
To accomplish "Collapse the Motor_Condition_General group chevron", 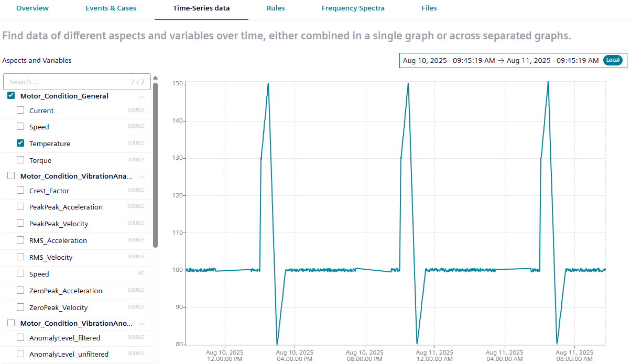I will click(142, 96).
